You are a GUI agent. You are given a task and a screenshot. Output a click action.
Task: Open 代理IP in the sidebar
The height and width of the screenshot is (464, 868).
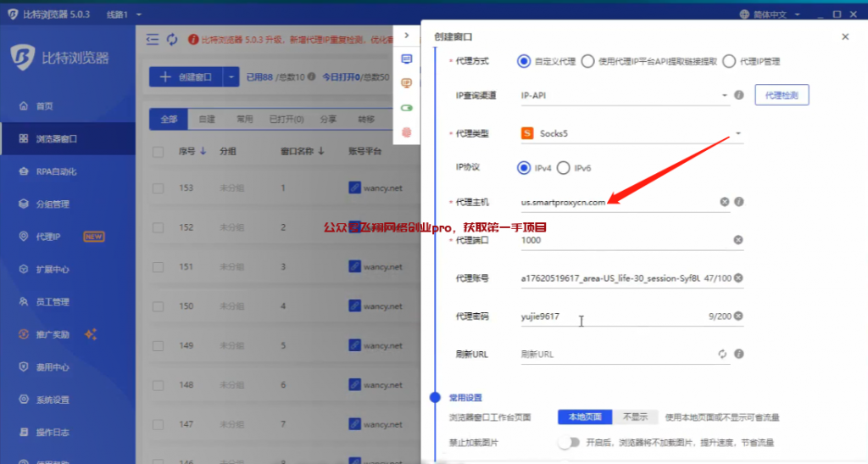[x=47, y=237]
